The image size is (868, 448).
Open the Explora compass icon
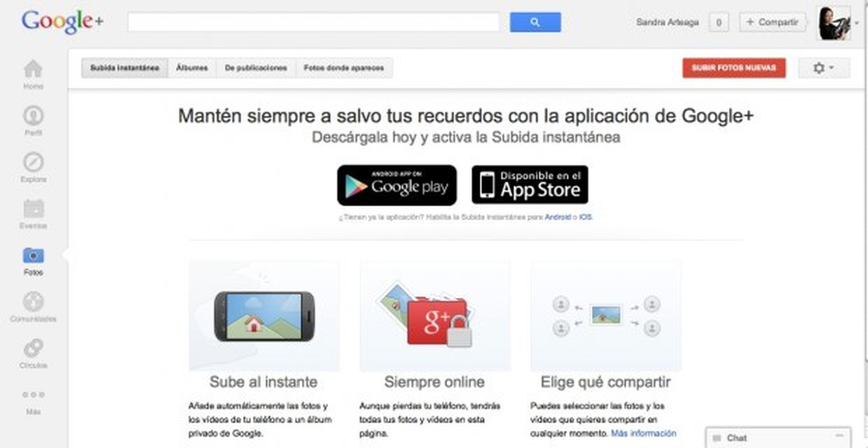(x=33, y=162)
